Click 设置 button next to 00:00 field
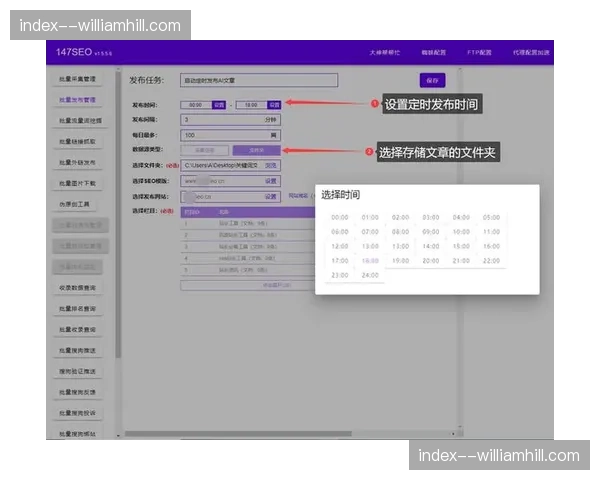This screenshot has height=480, width=600. pos(219,105)
